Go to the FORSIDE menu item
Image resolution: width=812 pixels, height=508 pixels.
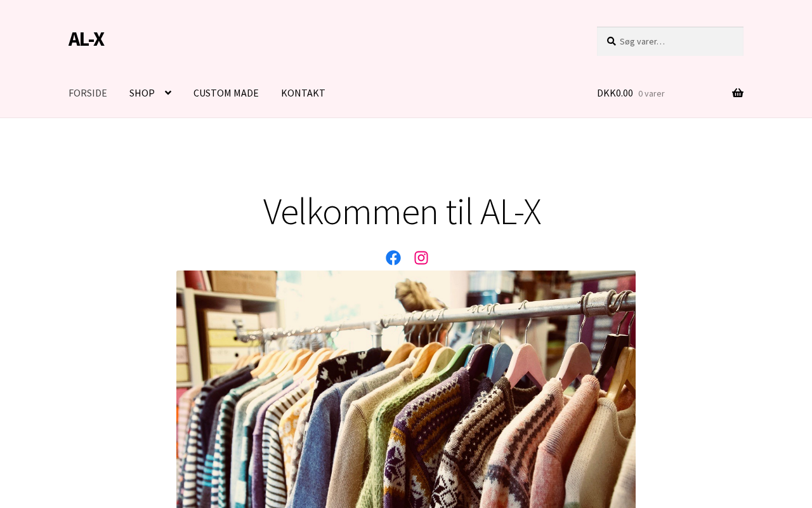88,93
